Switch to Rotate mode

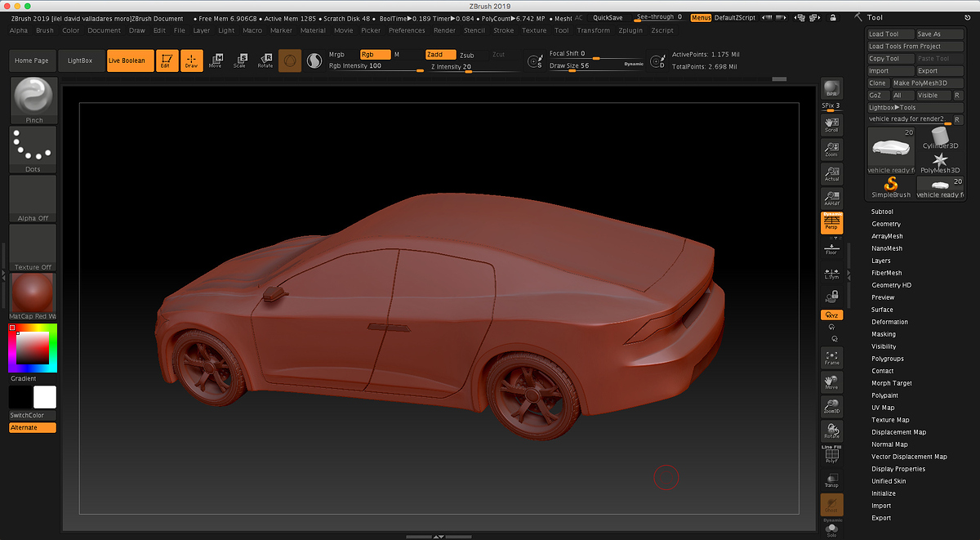coord(265,60)
